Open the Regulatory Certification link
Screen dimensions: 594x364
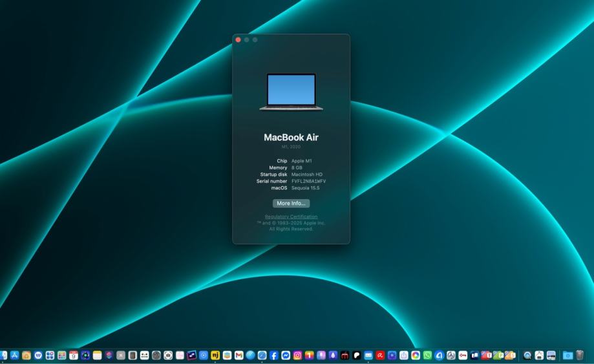click(291, 217)
